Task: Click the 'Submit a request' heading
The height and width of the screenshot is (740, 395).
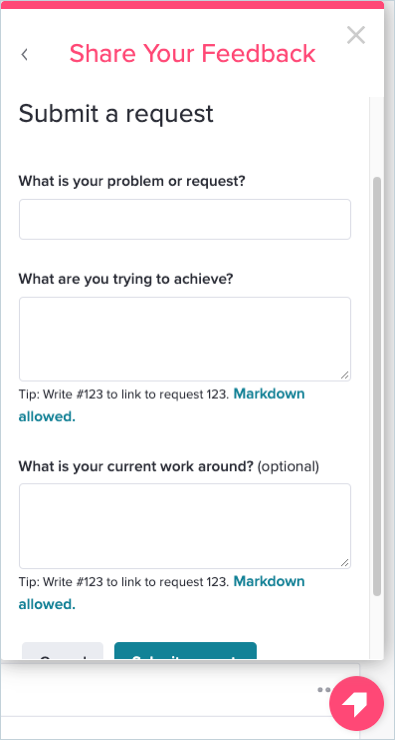Action: coord(116,114)
